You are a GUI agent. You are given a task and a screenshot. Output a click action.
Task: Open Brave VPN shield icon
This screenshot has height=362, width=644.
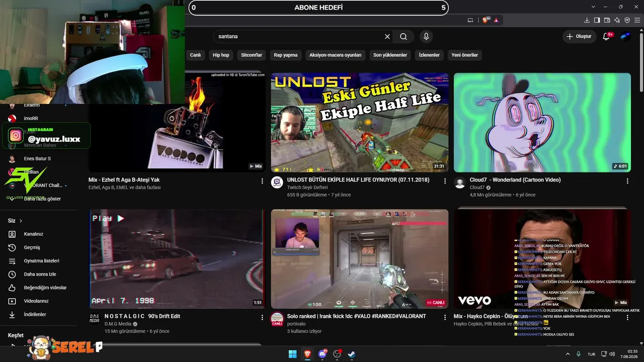tap(627, 20)
